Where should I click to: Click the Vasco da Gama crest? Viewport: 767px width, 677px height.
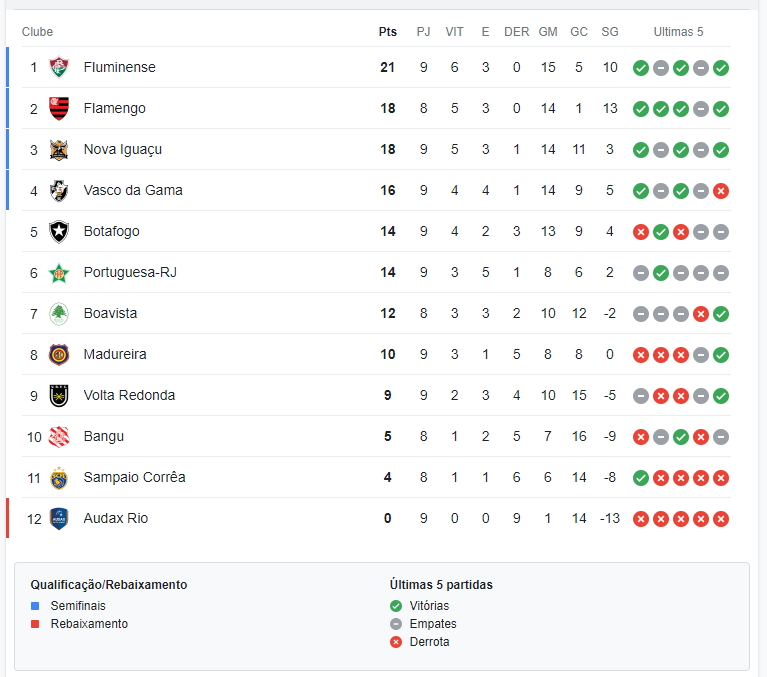click(59, 191)
